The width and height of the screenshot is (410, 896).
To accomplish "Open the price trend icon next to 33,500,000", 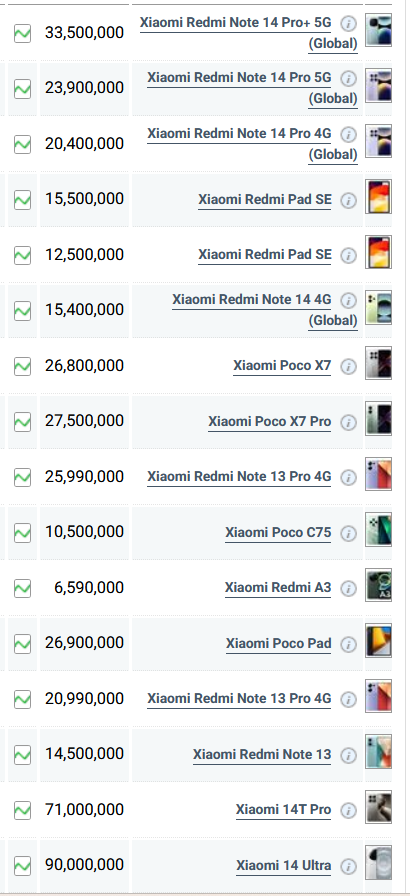I will coord(22,33).
